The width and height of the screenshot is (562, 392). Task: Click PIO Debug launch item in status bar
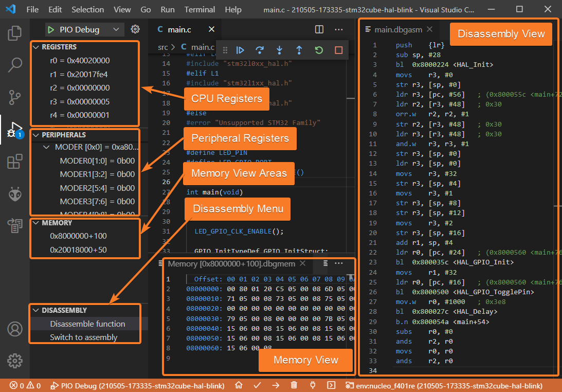[137, 386]
